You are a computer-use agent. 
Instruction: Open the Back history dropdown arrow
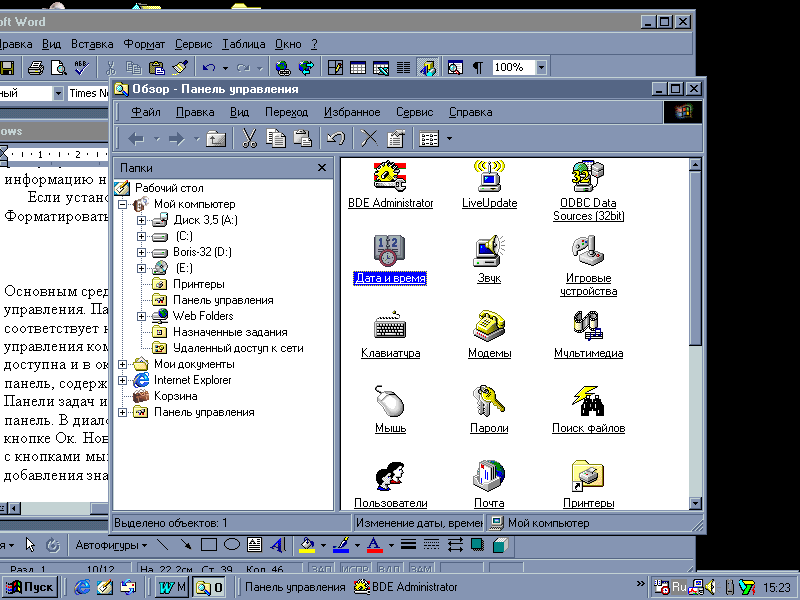coord(157,138)
